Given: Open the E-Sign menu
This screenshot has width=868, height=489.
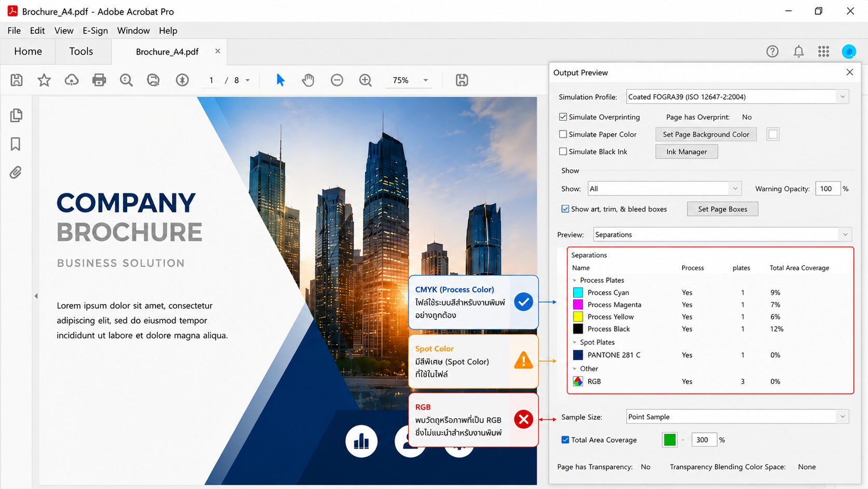Looking at the screenshot, I should pyautogui.click(x=96, y=31).
